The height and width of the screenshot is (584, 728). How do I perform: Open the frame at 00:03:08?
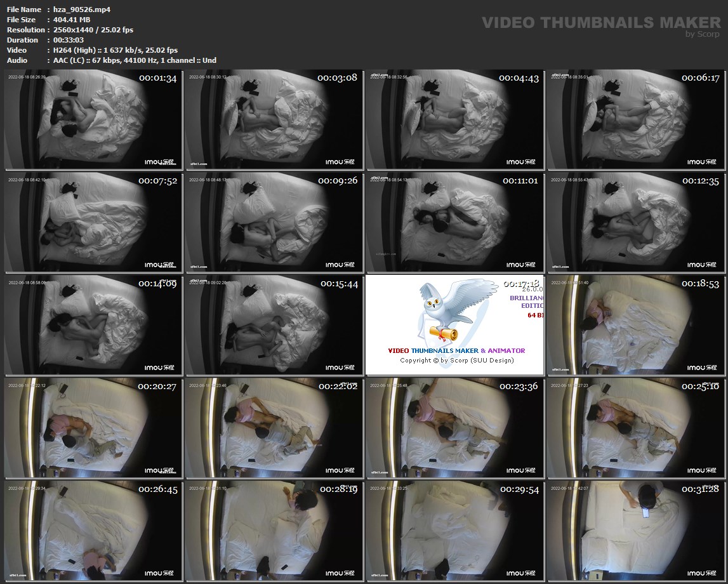[x=274, y=119]
